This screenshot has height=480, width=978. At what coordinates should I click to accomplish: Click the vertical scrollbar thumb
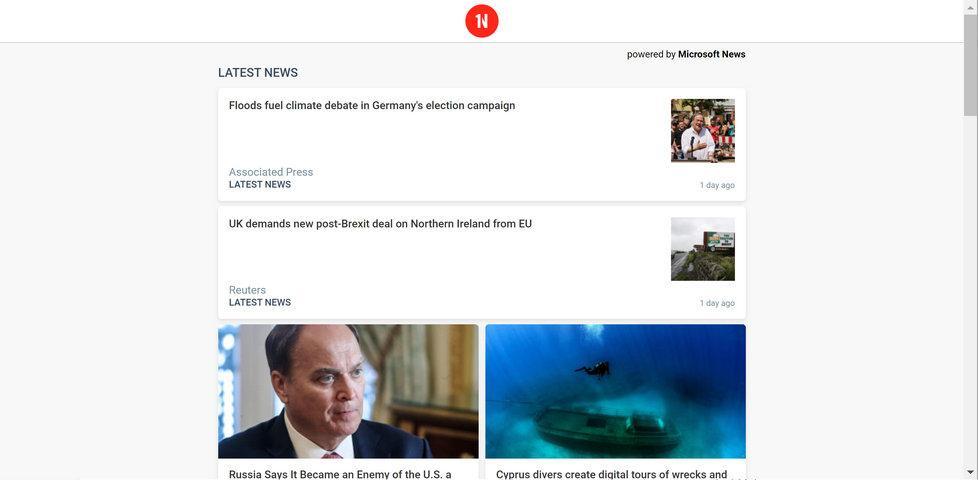pos(971,65)
